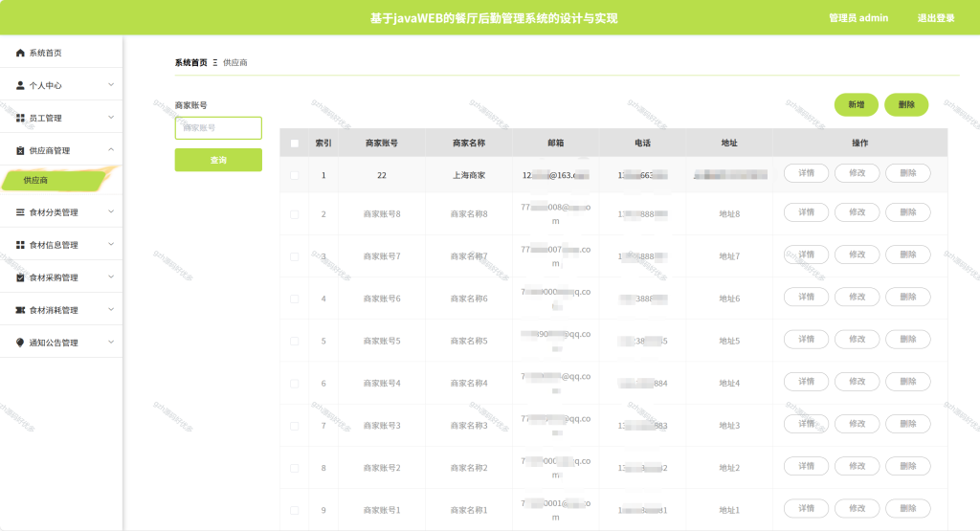The width and height of the screenshot is (980, 531).
Task: Click the 查询 search button
Action: (x=218, y=160)
